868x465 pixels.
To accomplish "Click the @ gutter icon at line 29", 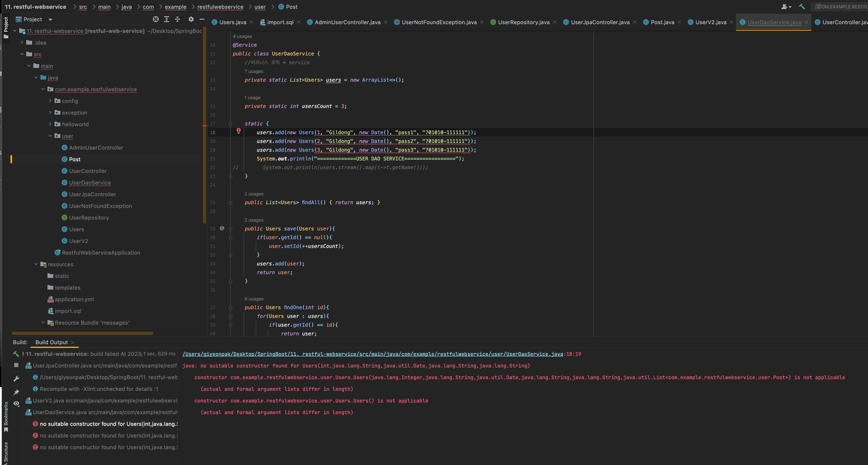I will (222, 228).
